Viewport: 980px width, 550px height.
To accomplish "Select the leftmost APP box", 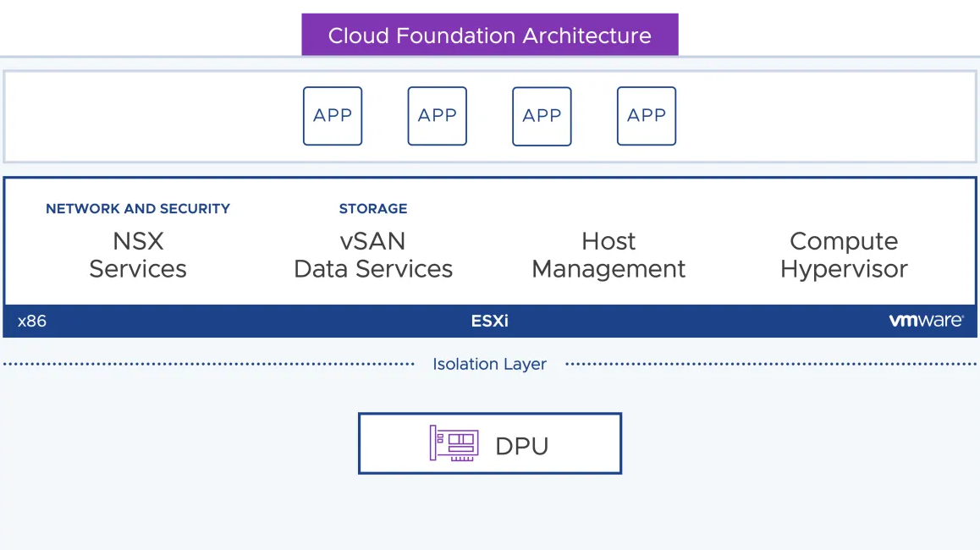I will pos(333,116).
